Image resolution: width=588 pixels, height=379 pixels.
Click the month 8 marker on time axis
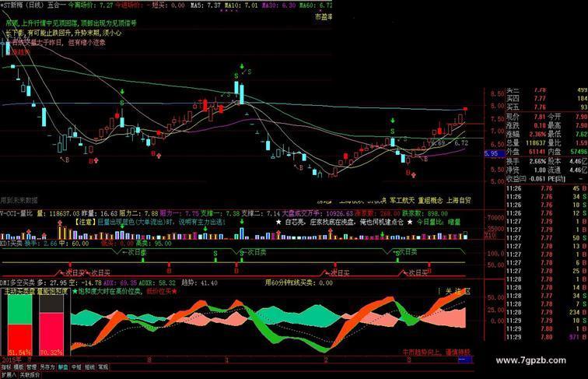click(x=149, y=360)
